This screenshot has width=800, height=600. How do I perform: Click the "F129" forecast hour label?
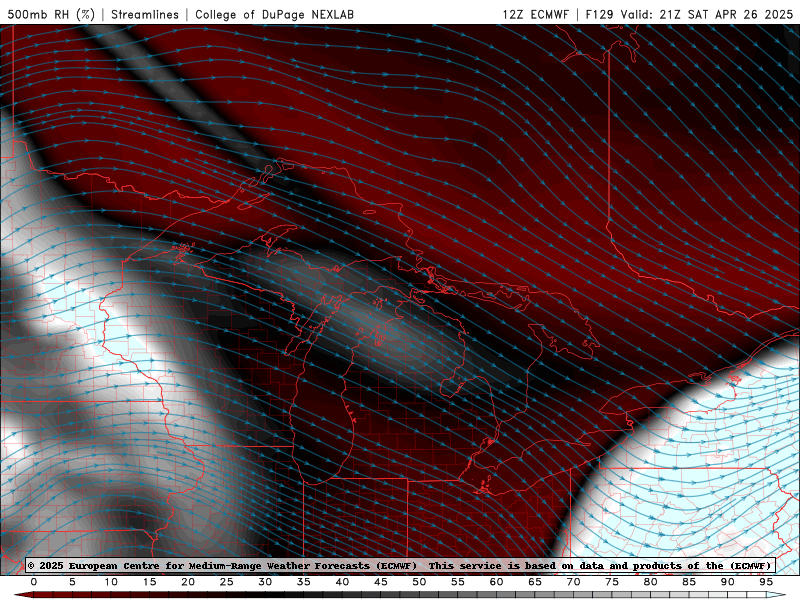[600, 14]
